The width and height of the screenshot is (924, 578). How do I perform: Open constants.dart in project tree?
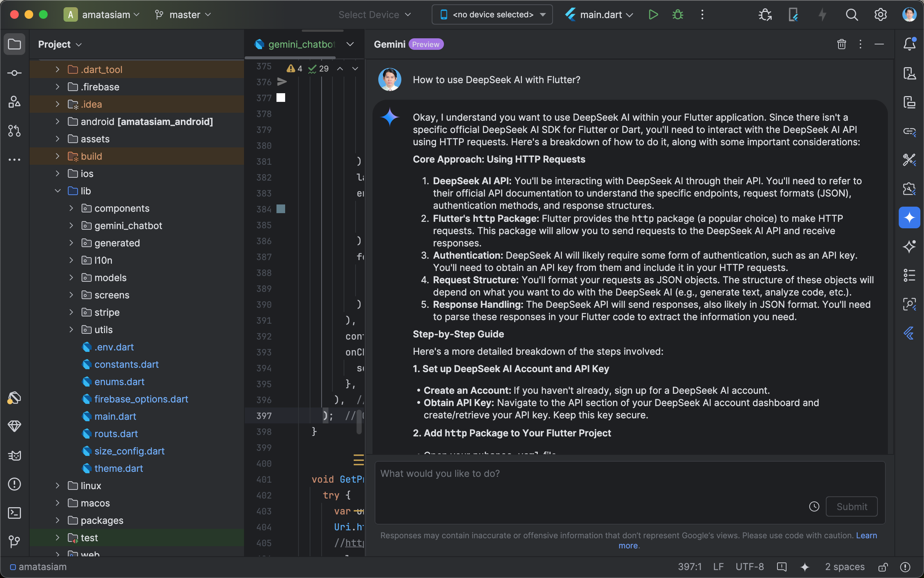(126, 364)
